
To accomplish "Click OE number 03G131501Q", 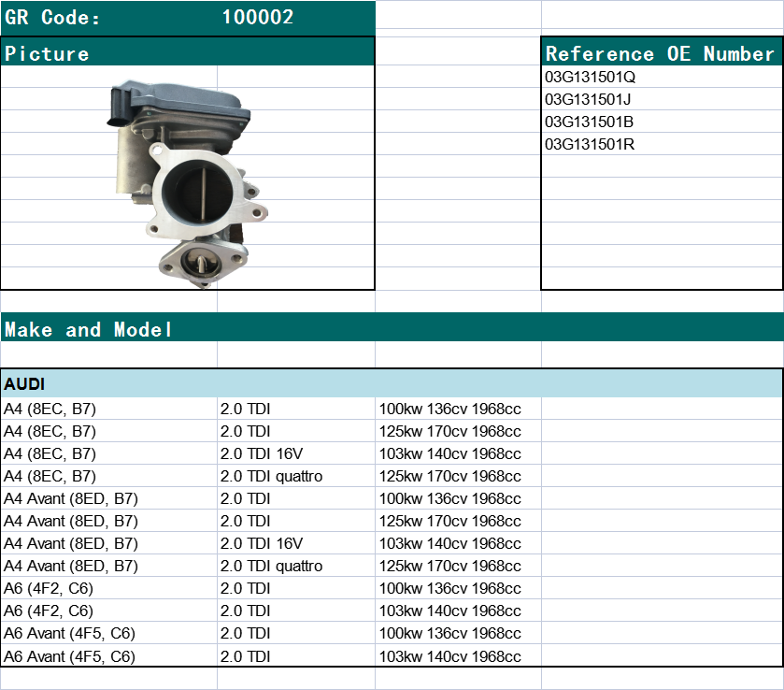I will pos(590,77).
